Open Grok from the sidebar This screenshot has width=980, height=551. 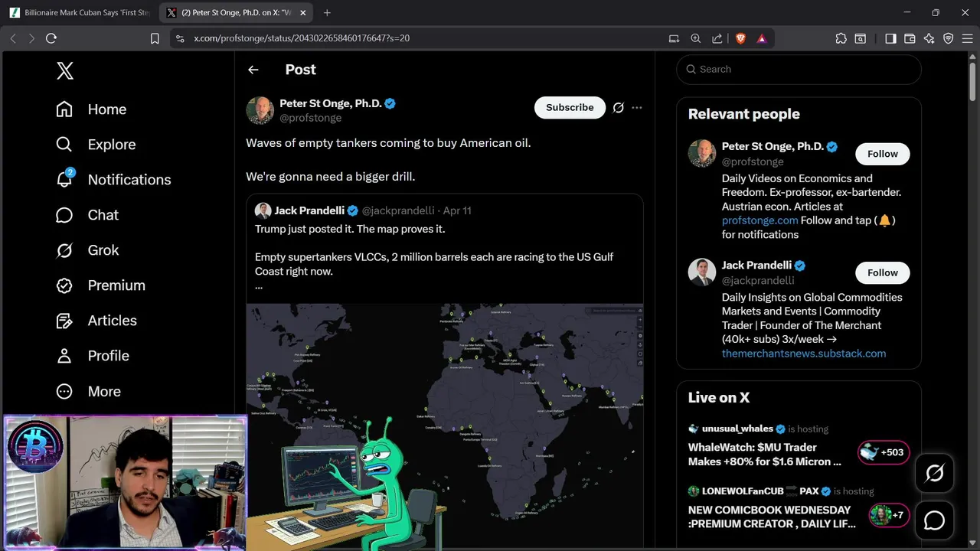pos(87,250)
